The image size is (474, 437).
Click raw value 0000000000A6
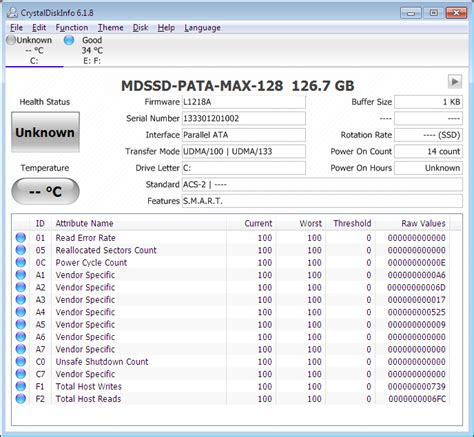(x=416, y=275)
